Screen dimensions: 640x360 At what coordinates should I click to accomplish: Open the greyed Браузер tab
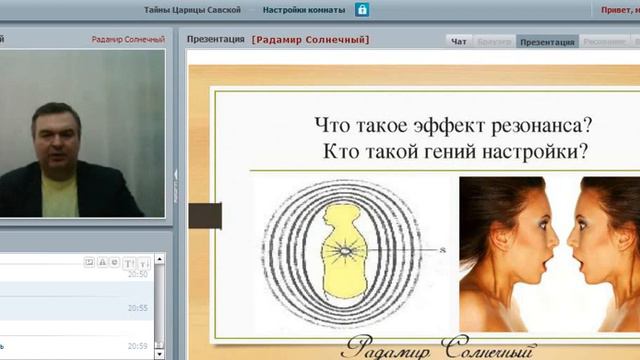click(x=494, y=42)
